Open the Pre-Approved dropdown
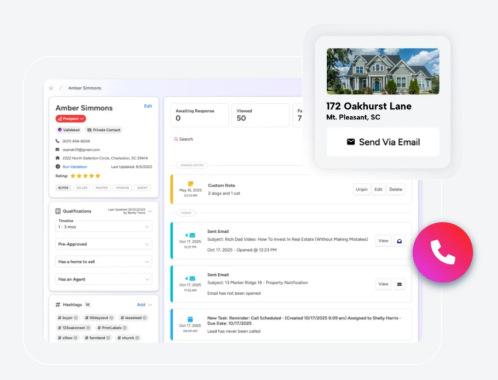The width and height of the screenshot is (498, 380). tap(104, 244)
